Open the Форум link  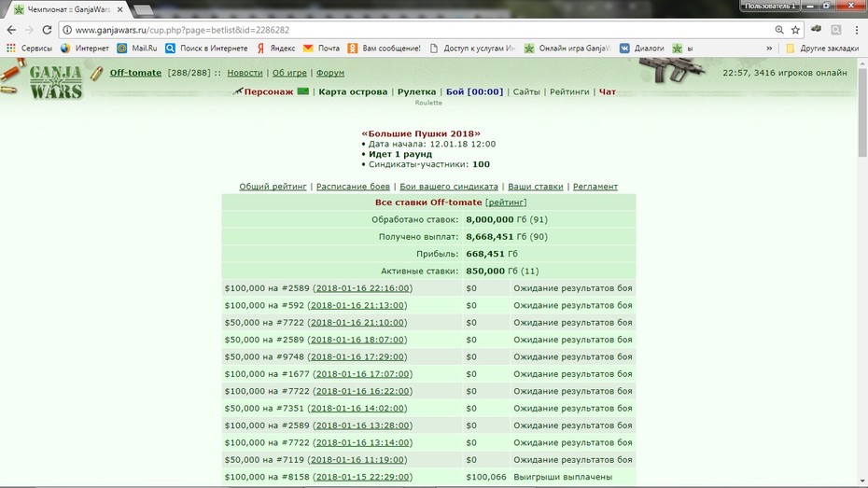point(330,73)
